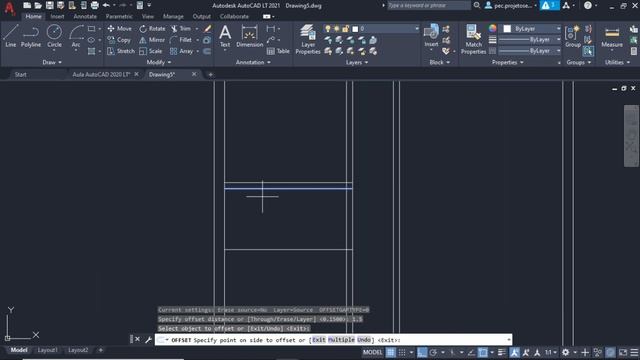Click MODEL space button in status bar
Image resolution: width=640 pixels, height=360 pixels.
point(372,352)
